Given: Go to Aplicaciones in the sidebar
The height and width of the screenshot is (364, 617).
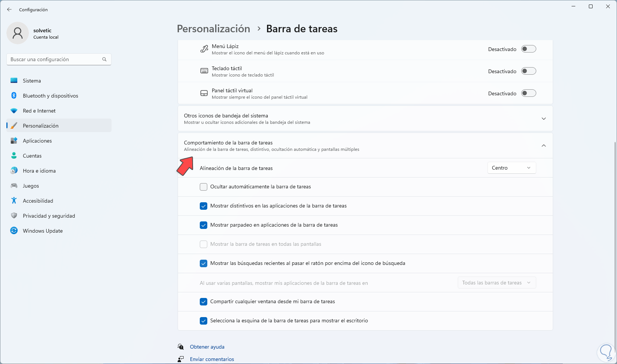Looking at the screenshot, I should tap(37, 141).
